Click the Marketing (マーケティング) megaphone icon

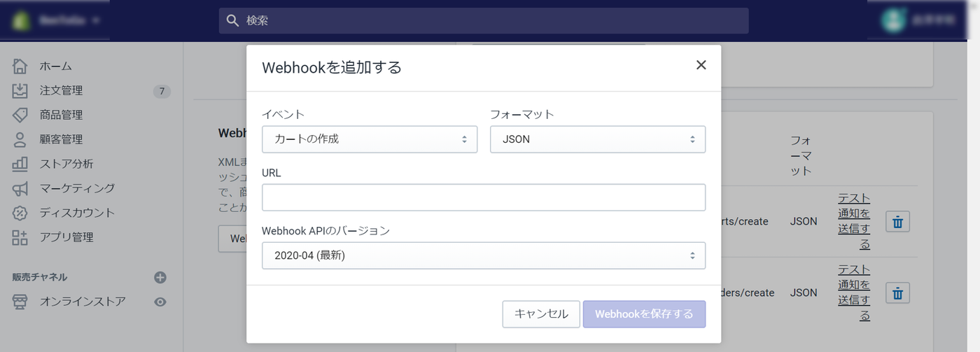(20, 188)
